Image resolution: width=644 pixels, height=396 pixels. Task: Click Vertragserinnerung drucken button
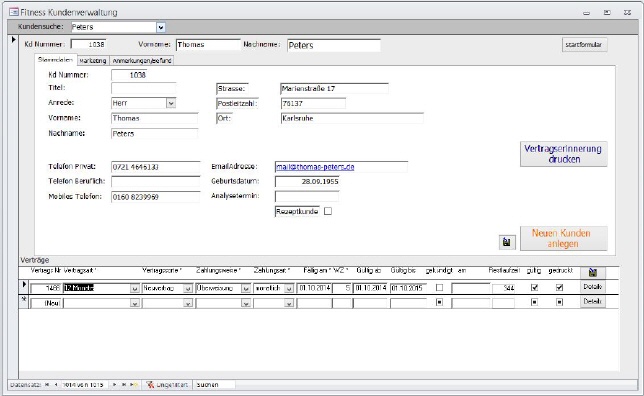click(563, 154)
